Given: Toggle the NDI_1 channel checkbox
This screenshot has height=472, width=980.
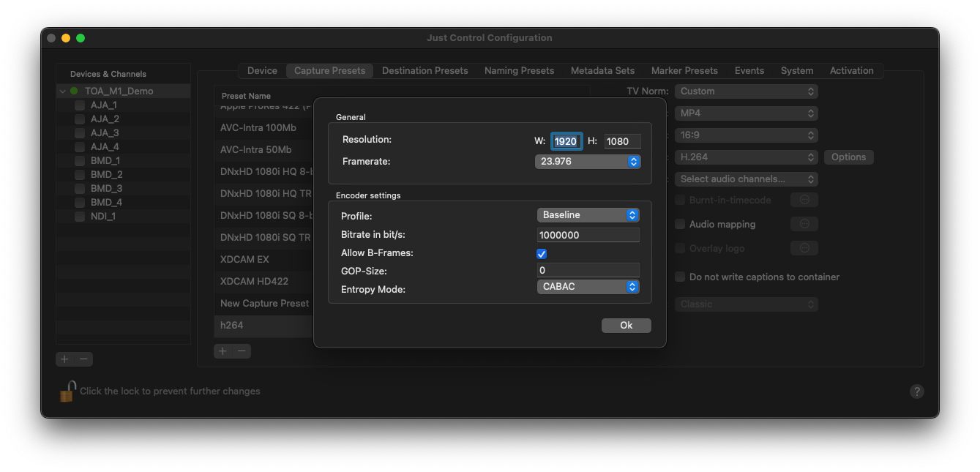Looking at the screenshot, I should (x=80, y=216).
